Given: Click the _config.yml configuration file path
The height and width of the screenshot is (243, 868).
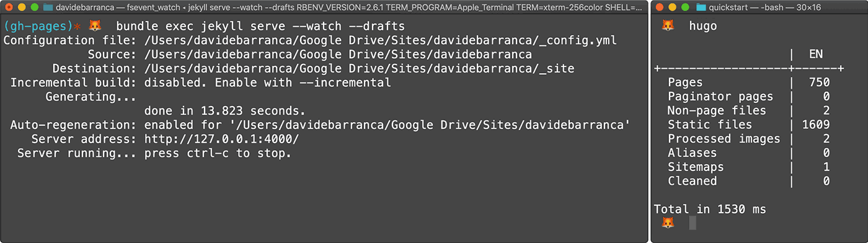Looking at the screenshot, I should (x=381, y=40).
